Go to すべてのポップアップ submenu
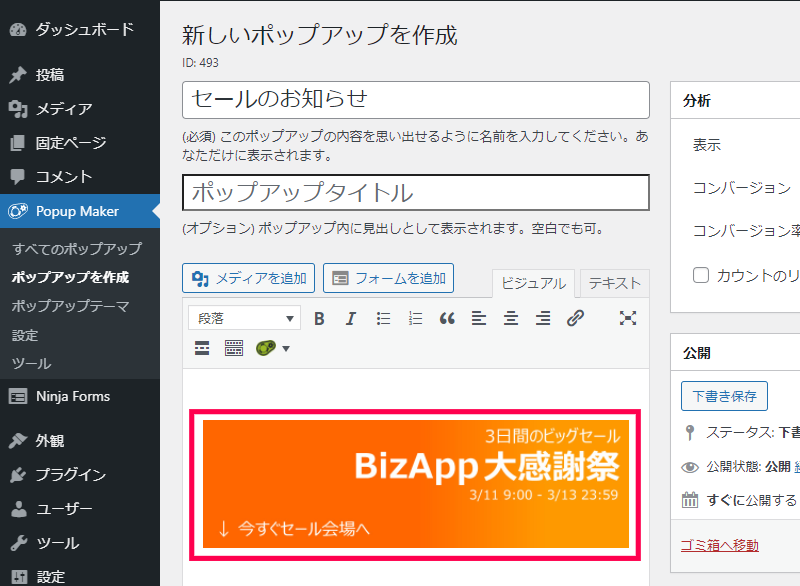Screen dimensions: 800x586 (x=77, y=249)
